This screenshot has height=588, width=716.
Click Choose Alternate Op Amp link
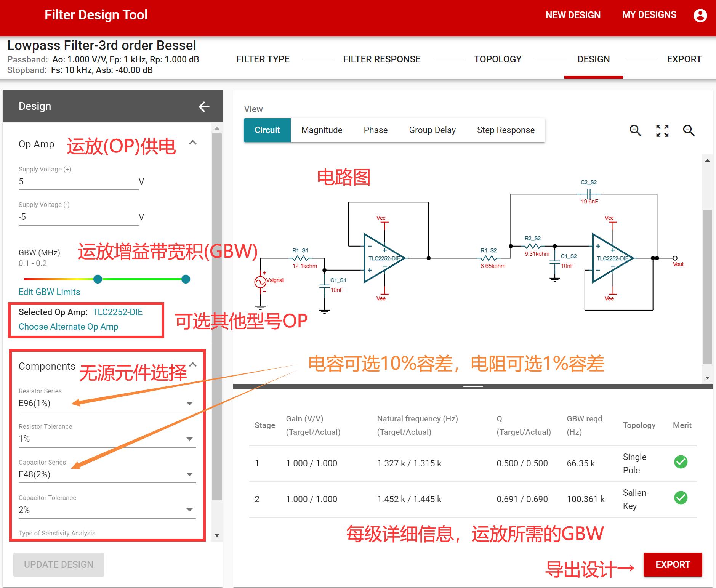click(x=69, y=327)
